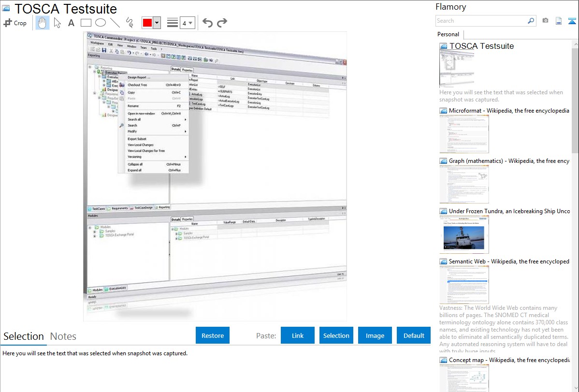
Task: Open the color picker dropdown arrow
Action: click(x=157, y=23)
